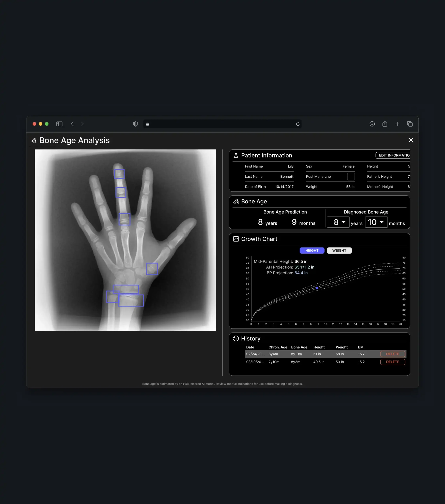This screenshot has height=504, width=445.
Task: Click the Bone Age section icon
Action: (236, 201)
